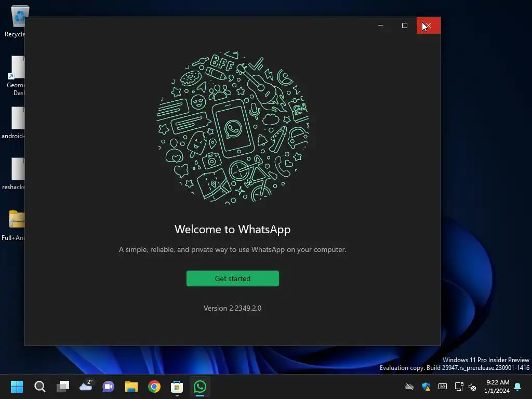The image size is (532, 399).
Task: Open the clock showing 9:22 AM
Action: click(x=497, y=387)
